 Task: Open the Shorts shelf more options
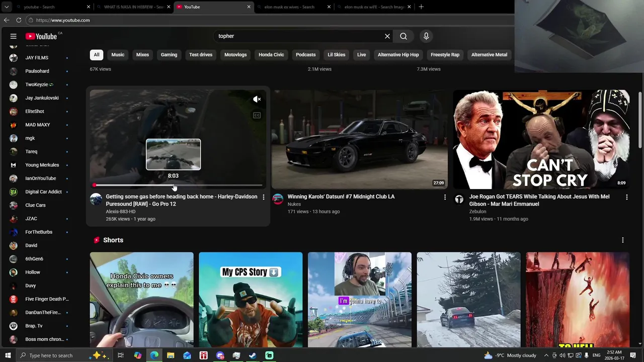[x=623, y=240]
